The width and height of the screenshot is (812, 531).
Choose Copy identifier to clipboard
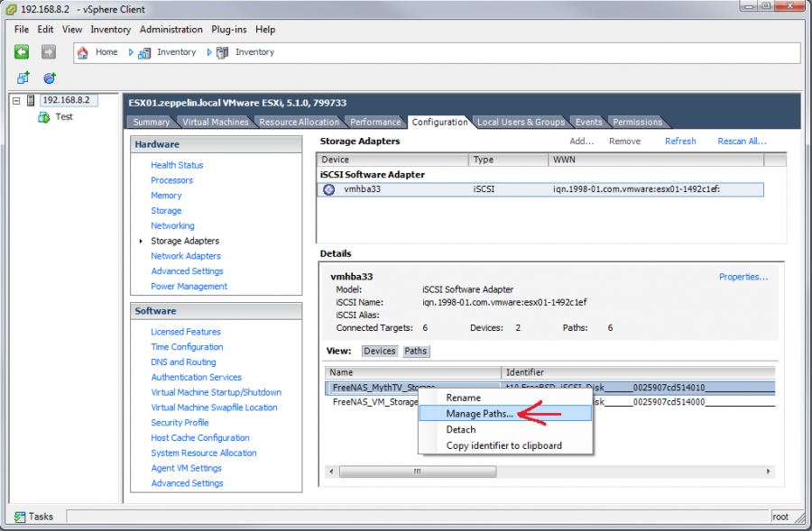pos(505,445)
